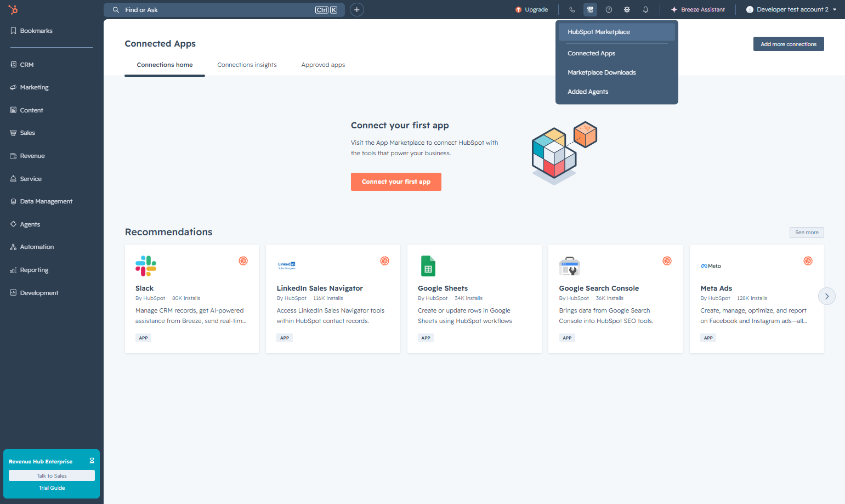Viewport: 845px width, 504px height.
Task: Open the Notifications bell
Action: pyautogui.click(x=645, y=9)
